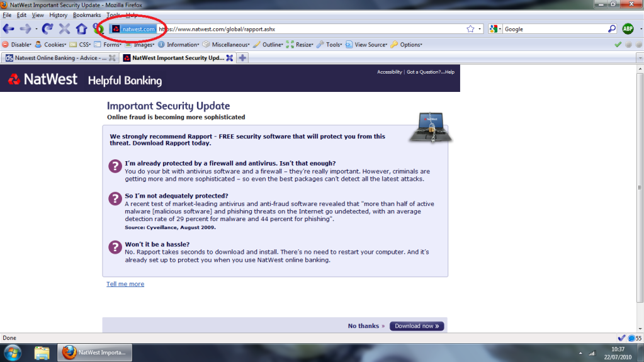
Task: Click the vertical scrollbar up arrow
Action: tap(640, 69)
